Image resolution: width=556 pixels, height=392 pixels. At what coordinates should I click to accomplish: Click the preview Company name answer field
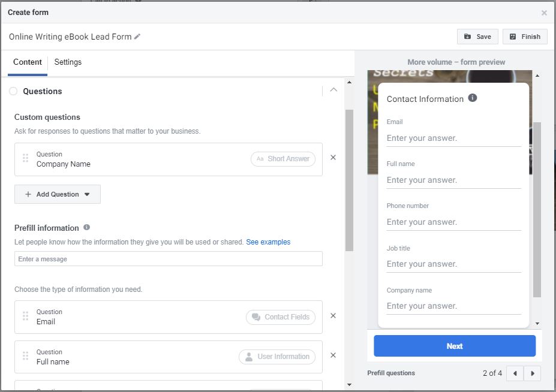453,306
